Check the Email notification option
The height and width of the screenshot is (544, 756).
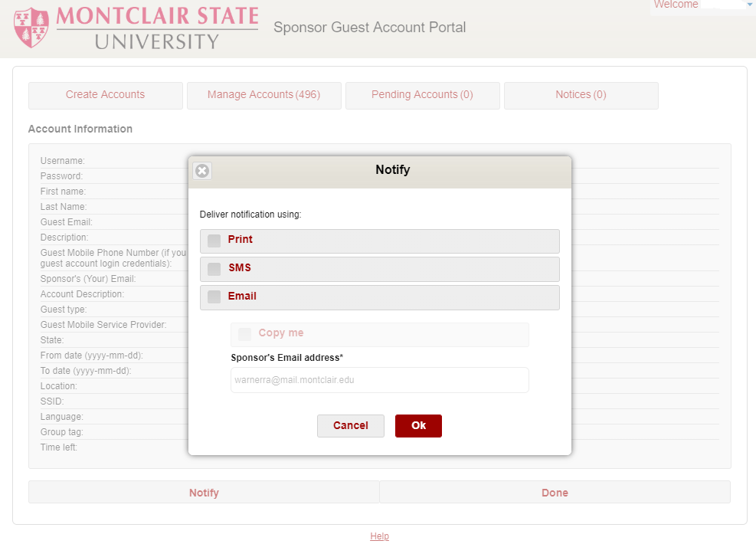click(x=214, y=297)
